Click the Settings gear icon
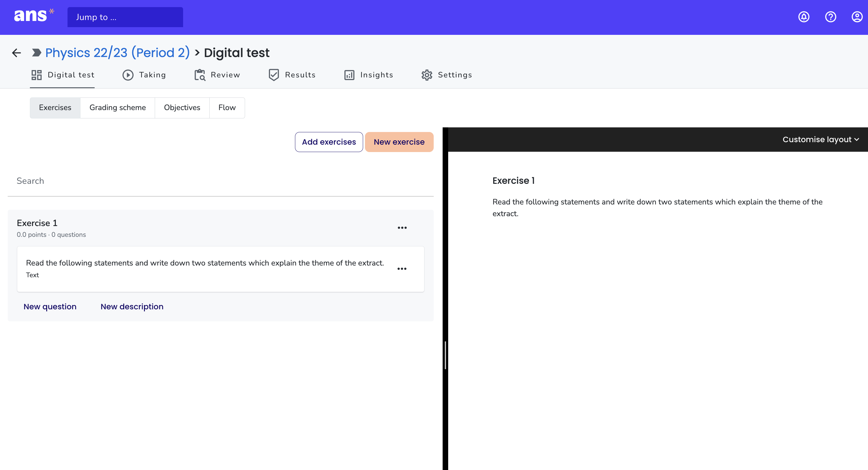Screen dimensions: 868x470 [x=427, y=75]
